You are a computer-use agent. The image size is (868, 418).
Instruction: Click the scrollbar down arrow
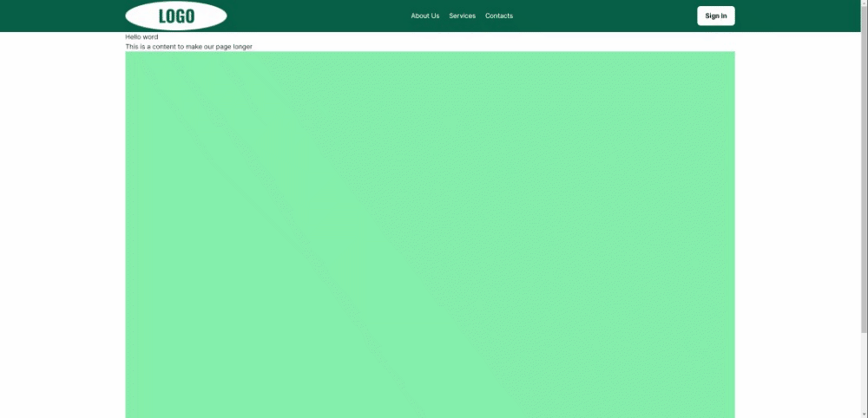click(x=865, y=415)
